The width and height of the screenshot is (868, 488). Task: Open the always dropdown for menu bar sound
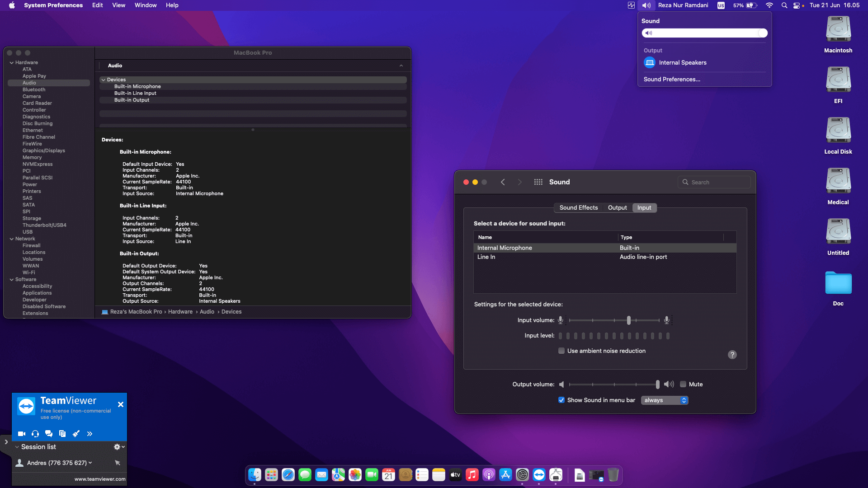[x=664, y=400]
